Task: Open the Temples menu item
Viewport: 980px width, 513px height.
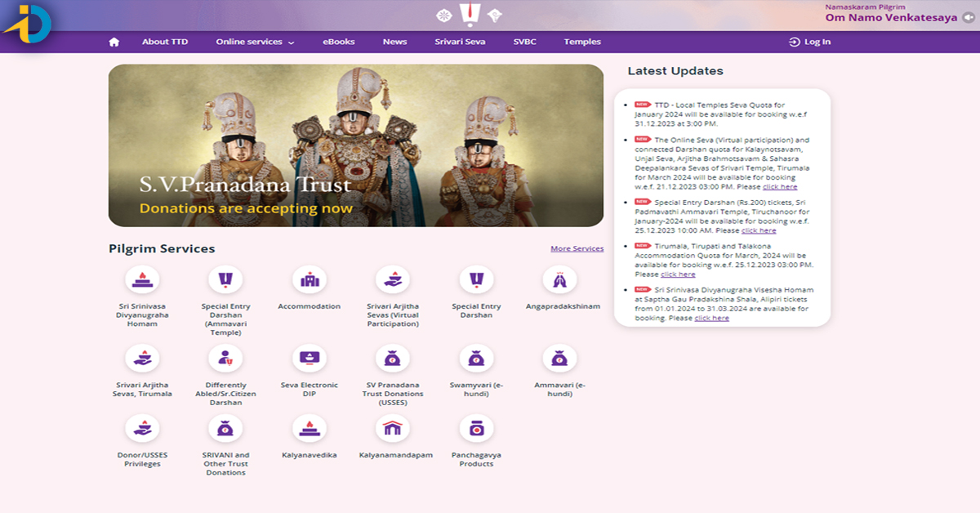Action: 582,42
